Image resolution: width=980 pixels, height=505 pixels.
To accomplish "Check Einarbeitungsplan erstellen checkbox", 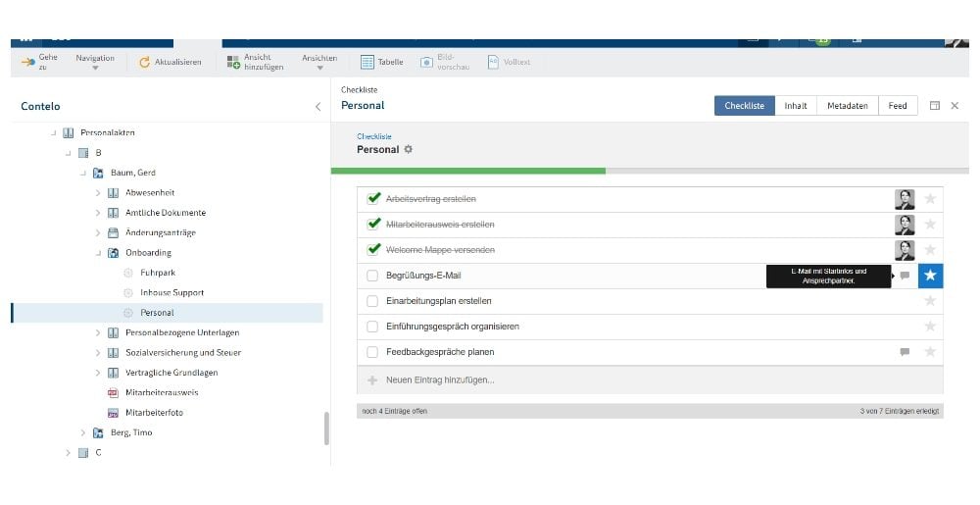I will (372, 301).
